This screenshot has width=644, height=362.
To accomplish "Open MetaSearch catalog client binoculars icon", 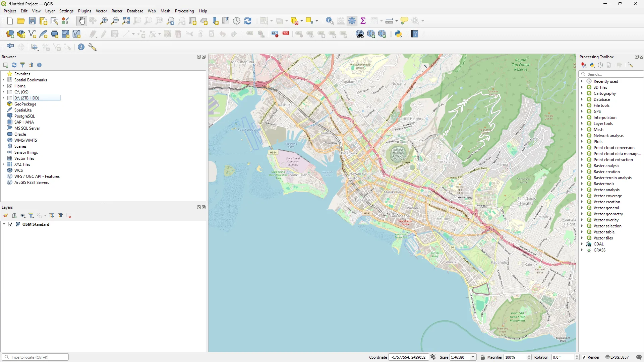I will (360, 34).
